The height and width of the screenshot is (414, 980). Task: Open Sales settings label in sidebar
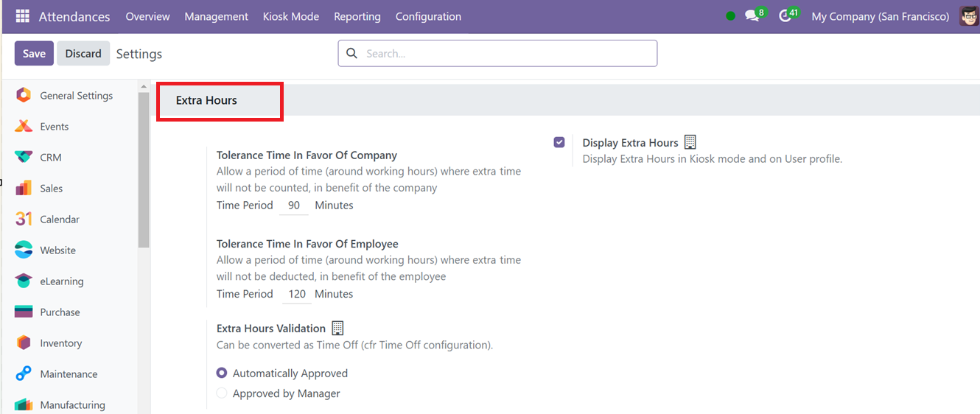(x=52, y=189)
